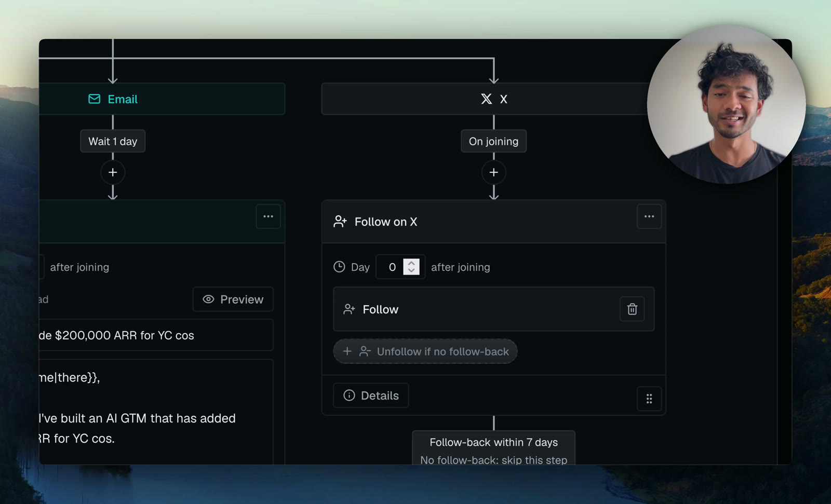Click the clock icon beside Day

[339, 267]
